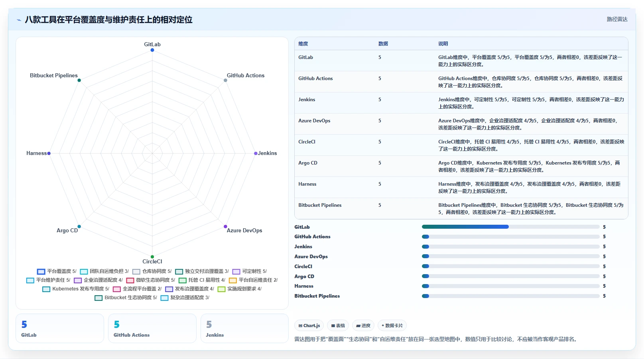This screenshot has width=644, height=359.
Task: Click the Bitbucket 生态协同度 5/ legend label
Action: (131, 298)
